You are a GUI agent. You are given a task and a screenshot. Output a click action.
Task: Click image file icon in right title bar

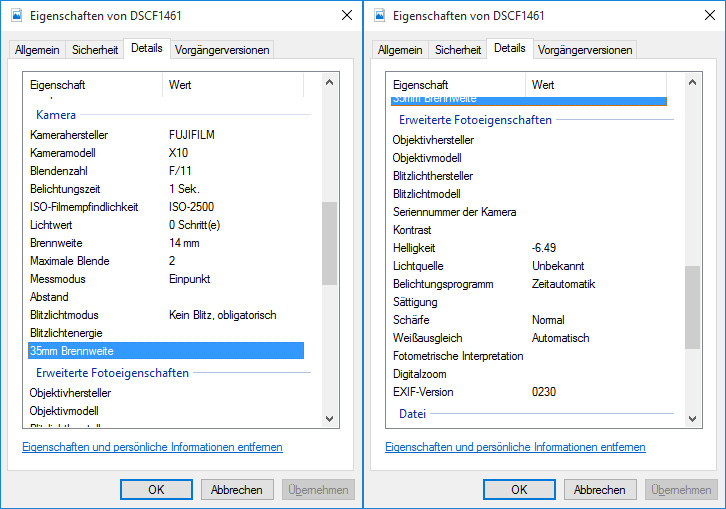380,15
